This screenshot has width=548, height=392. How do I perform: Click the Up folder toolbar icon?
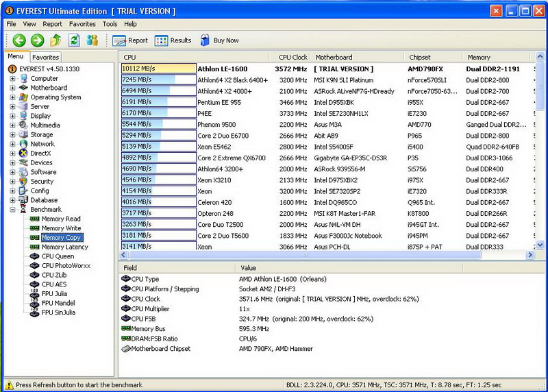[56, 40]
